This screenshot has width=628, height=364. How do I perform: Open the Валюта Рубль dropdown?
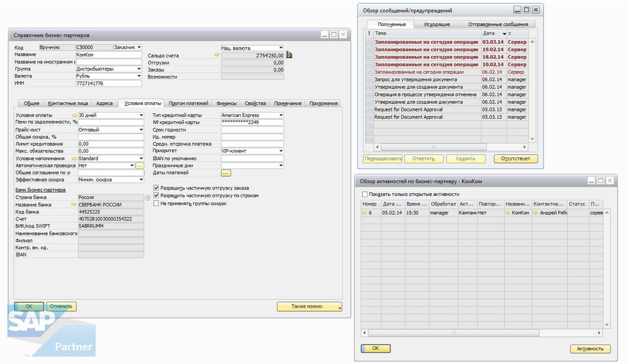point(139,76)
